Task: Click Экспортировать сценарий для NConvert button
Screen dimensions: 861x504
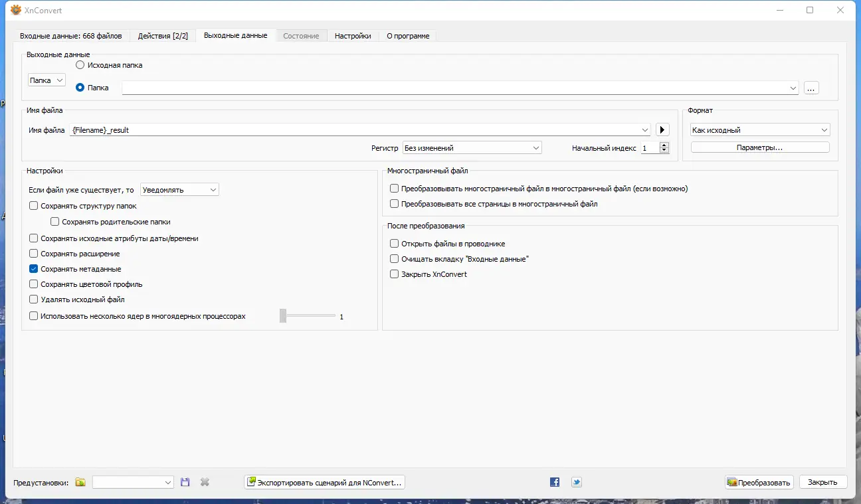Action: (325, 482)
